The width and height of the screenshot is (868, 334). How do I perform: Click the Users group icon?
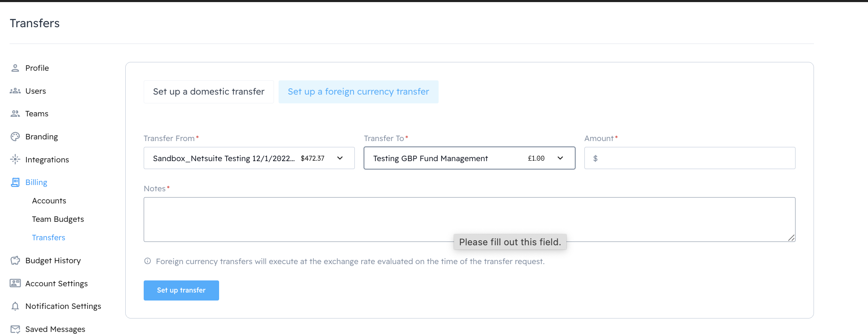point(15,91)
